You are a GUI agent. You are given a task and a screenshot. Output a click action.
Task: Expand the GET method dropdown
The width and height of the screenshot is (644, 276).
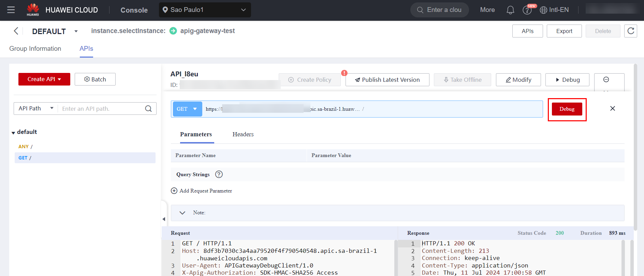(x=187, y=109)
